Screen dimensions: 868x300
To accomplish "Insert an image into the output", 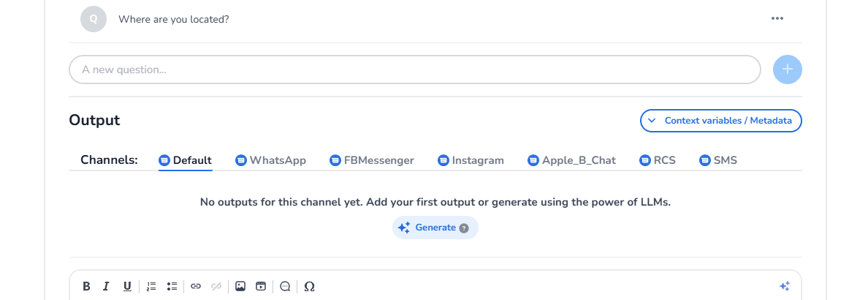I will (x=240, y=286).
